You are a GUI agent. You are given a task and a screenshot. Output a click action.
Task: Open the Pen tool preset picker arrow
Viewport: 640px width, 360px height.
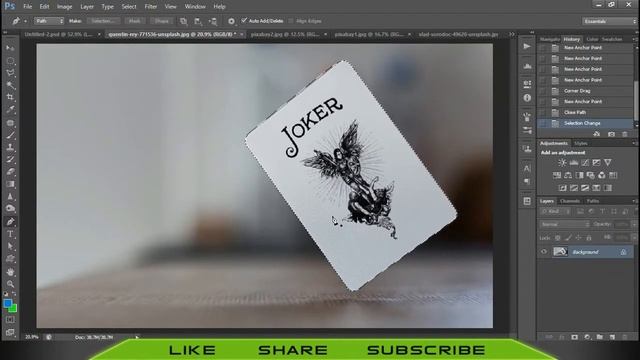click(x=25, y=21)
